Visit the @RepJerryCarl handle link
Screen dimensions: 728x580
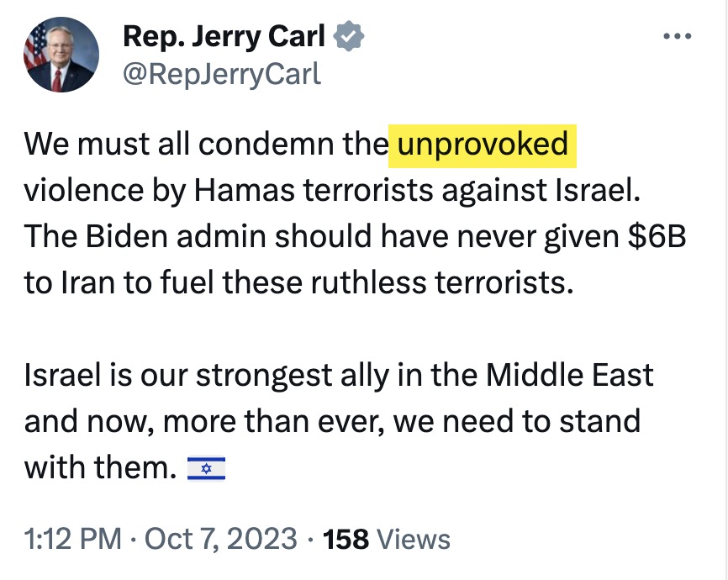point(222,74)
